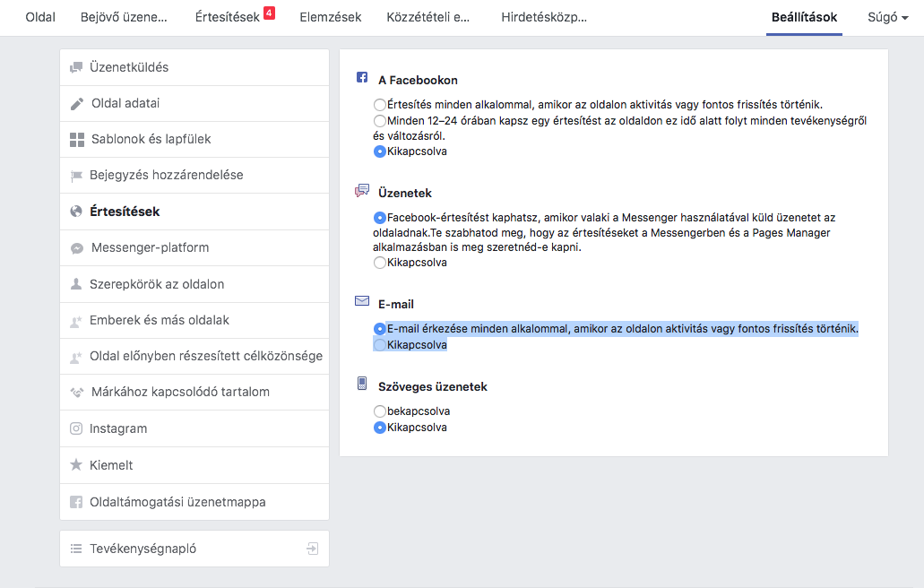The image size is (924, 588).
Task: Click the globe icon beside Értesítések sidebar item
Action: coord(76,212)
